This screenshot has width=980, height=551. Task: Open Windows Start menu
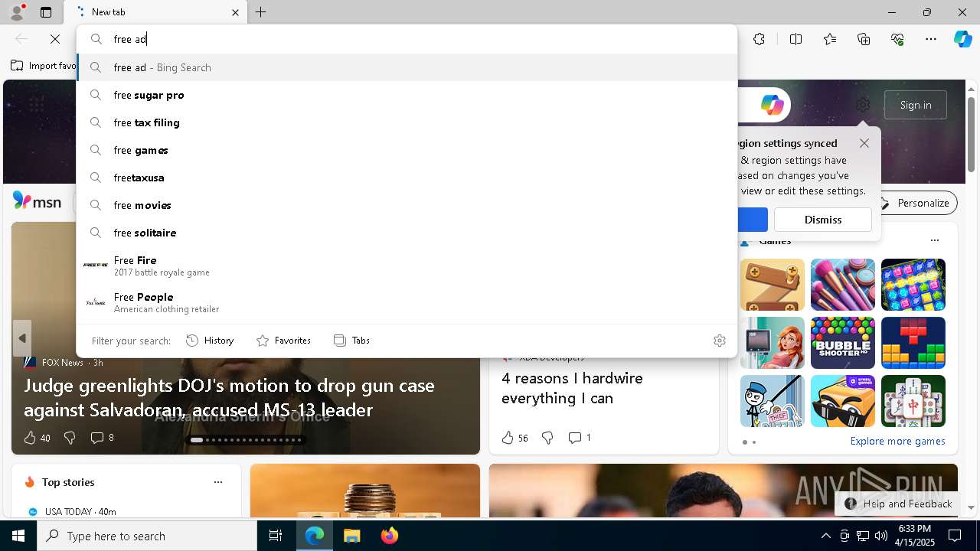(18, 536)
